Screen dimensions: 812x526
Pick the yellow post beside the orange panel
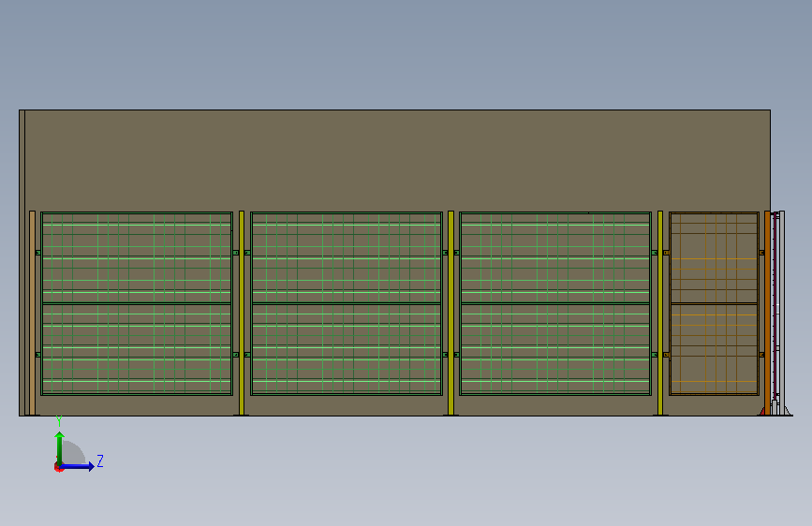click(x=660, y=313)
